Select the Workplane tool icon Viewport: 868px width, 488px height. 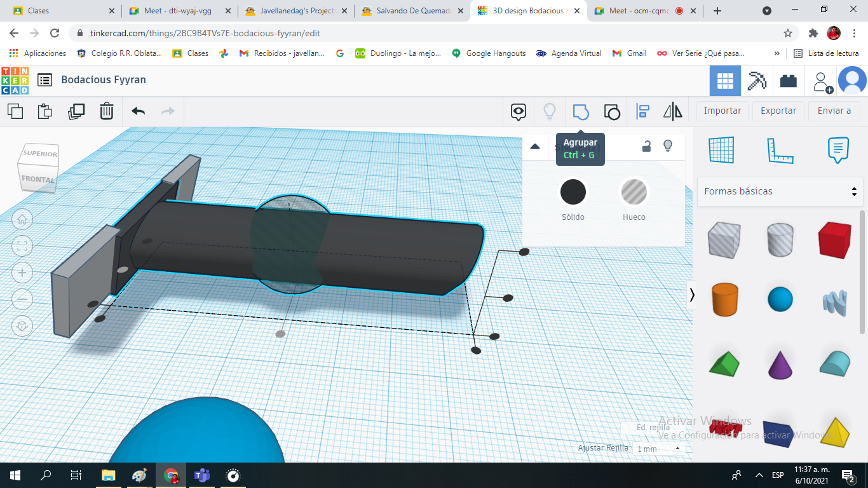[721, 151]
